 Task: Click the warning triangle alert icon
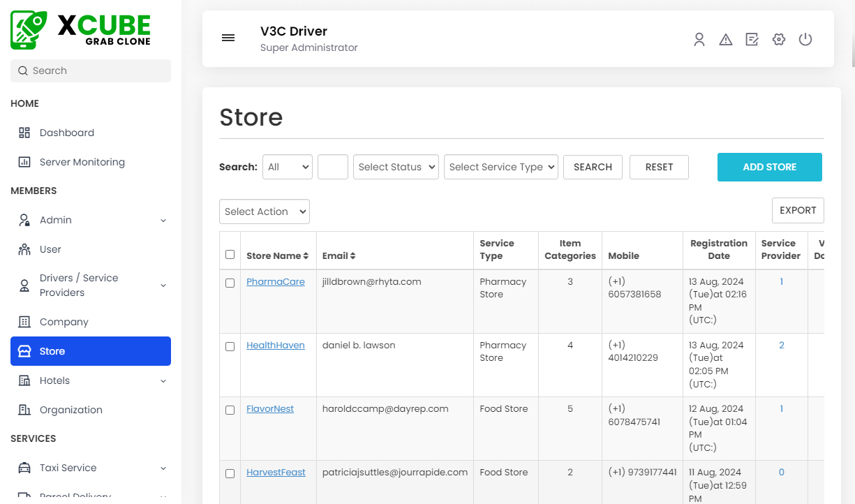726,39
